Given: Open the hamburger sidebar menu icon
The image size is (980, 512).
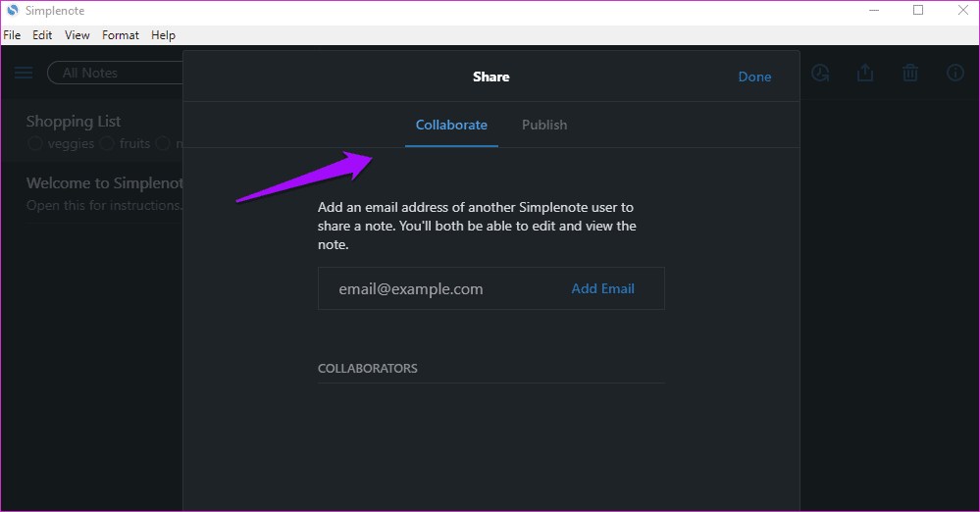Looking at the screenshot, I should pyautogui.click(x=24, y=74).
